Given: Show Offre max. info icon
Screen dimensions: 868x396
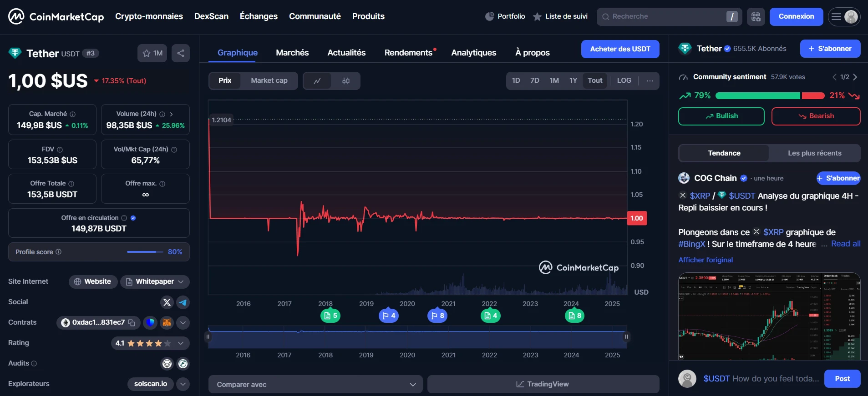Looking at the screenshot, I should tap(162, 184).
